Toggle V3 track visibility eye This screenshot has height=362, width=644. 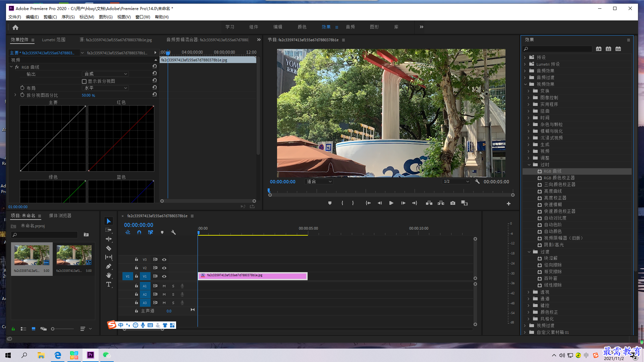pyautogui.click(x=164, y=260)
